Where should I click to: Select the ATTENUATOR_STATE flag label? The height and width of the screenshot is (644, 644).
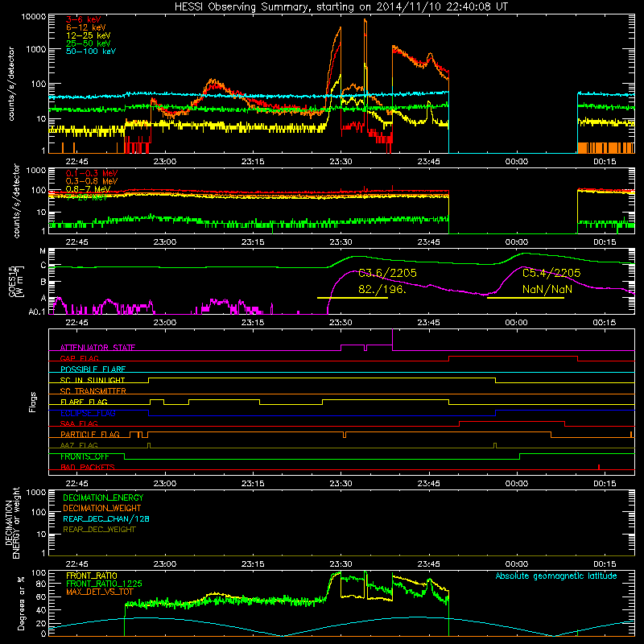pos(97,348)
